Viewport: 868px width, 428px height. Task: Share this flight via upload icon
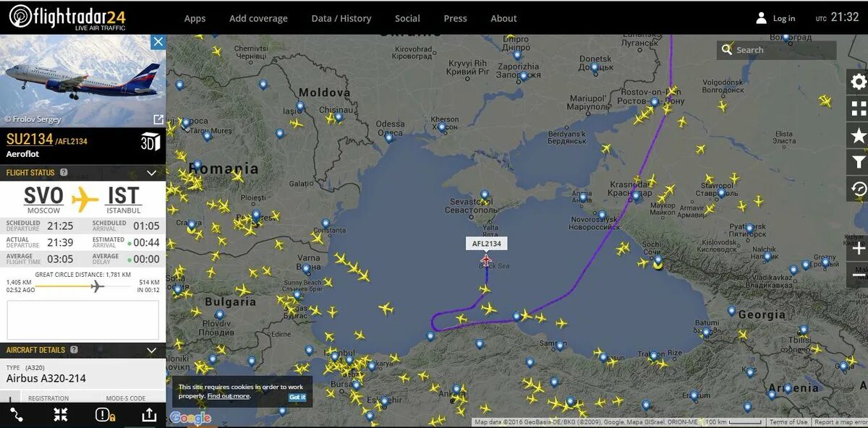(x=149, y=415)
